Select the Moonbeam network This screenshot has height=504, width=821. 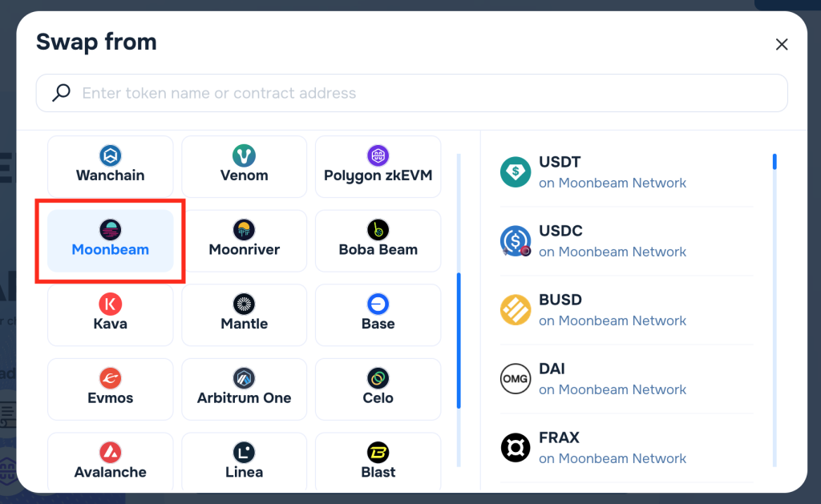tap(110, 240)
